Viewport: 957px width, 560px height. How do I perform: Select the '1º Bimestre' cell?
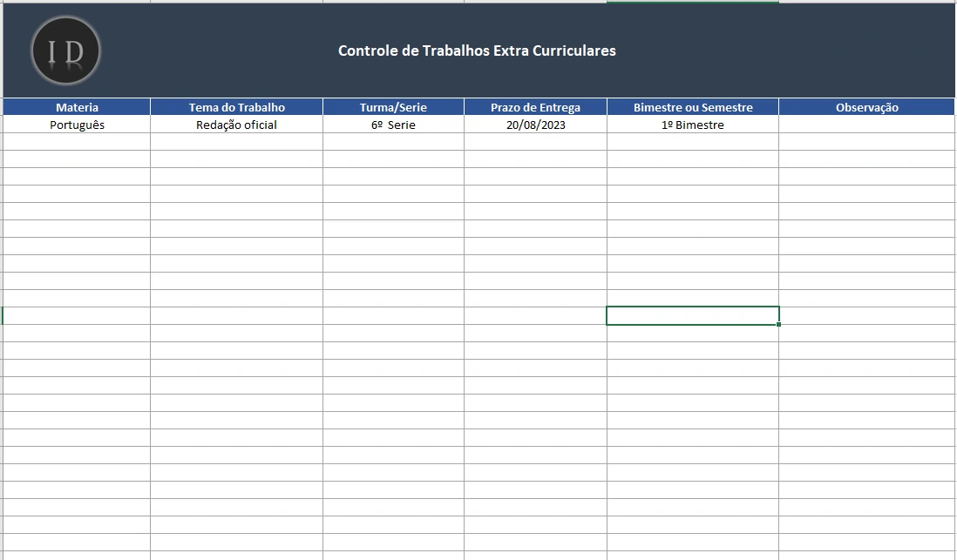(x=693, y=125)
